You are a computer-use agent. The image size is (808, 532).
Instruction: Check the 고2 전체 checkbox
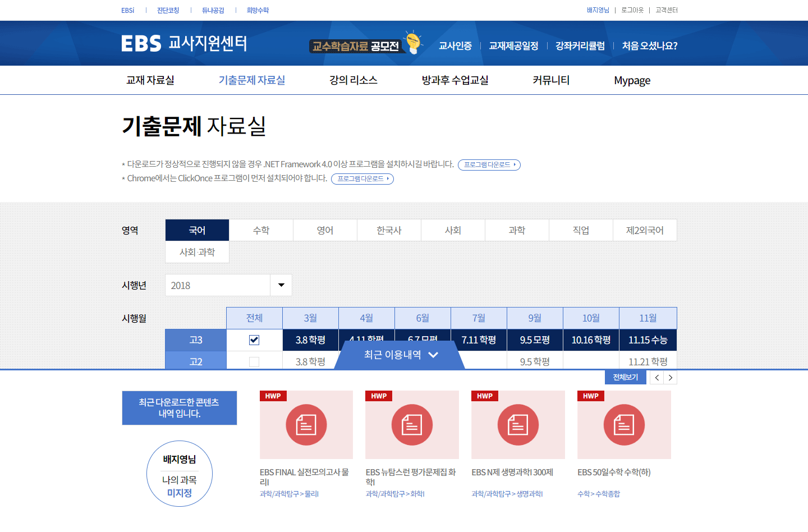(254, 362)
